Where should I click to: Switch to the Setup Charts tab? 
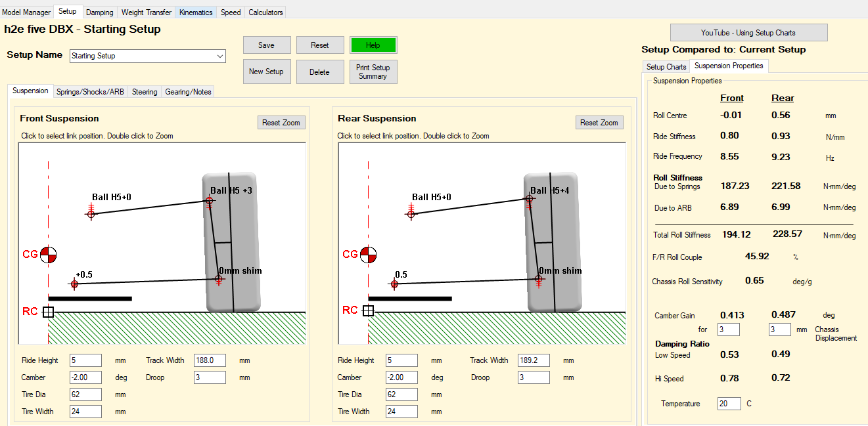pyautogui.click(x=666, y=67)
